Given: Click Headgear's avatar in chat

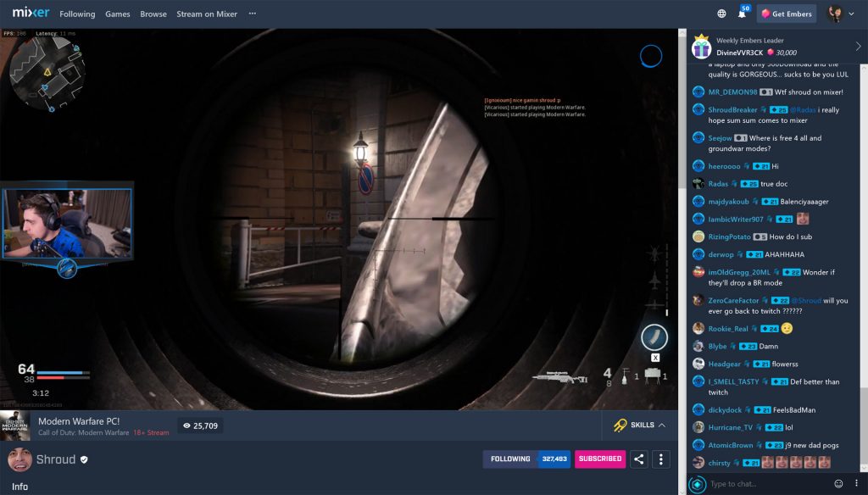Looking at the screenshot, I should click(x=698, y=364).
